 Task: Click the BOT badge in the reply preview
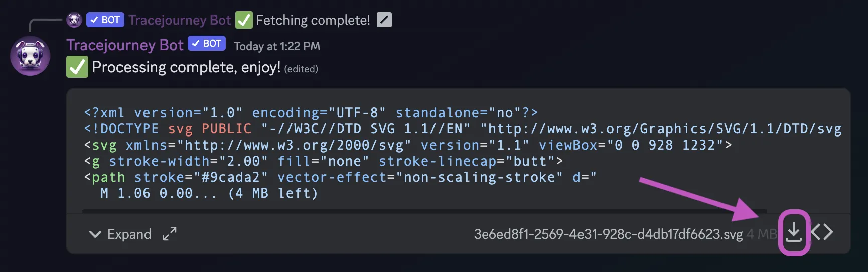click(x=105, y=20)
